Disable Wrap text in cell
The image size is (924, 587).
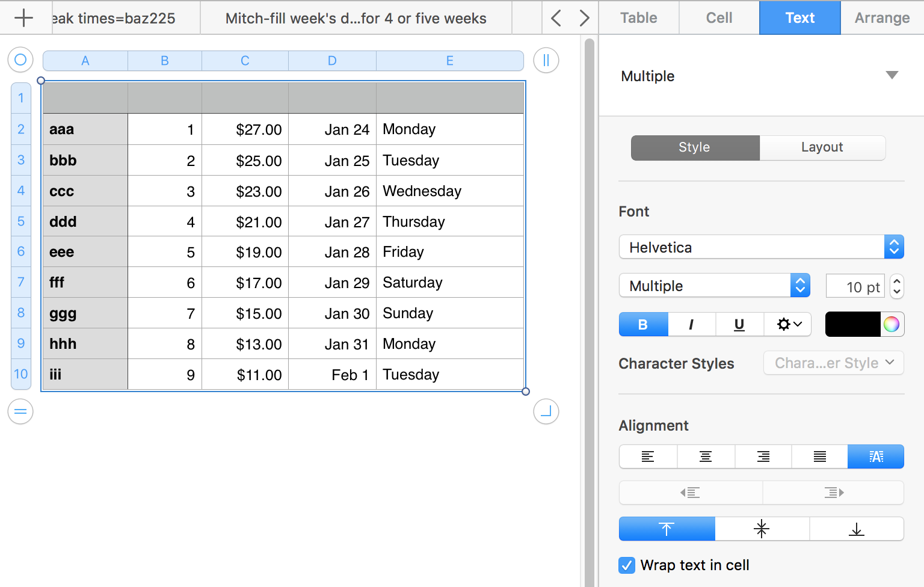[626, 565]
